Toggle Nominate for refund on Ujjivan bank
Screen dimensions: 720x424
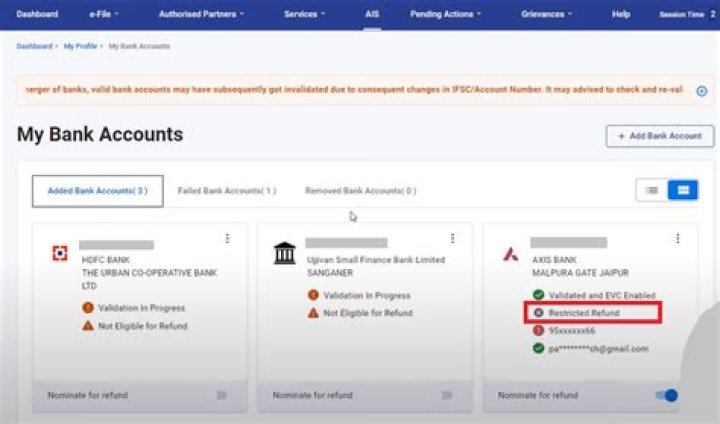446,395
